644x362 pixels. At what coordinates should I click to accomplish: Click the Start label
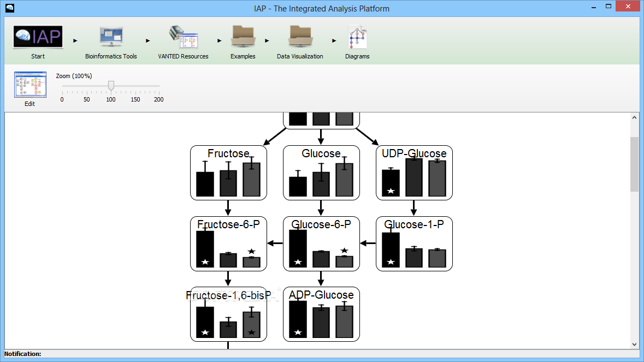tap(38, 56)
